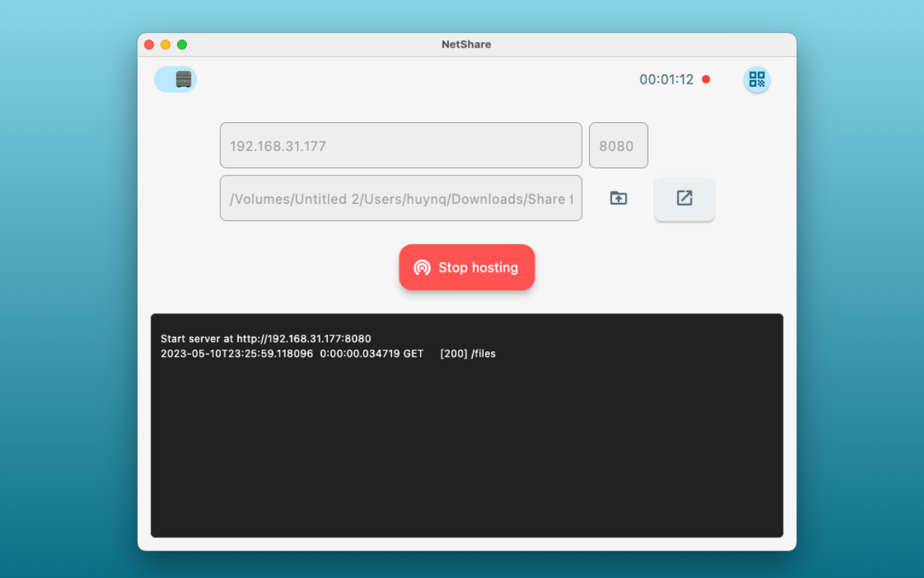Click the 00:01:12 hosting timer
This screenshot has height=578, width=924.
(x=666, y=79)
